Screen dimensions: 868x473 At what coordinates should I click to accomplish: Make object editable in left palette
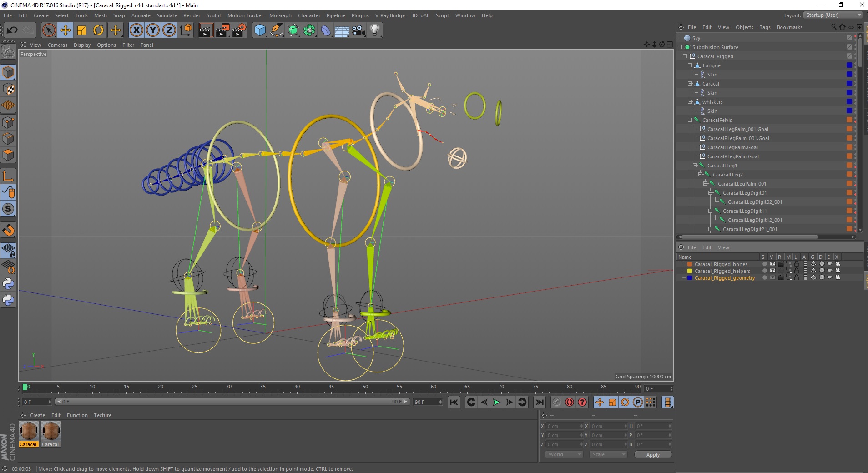8,52
